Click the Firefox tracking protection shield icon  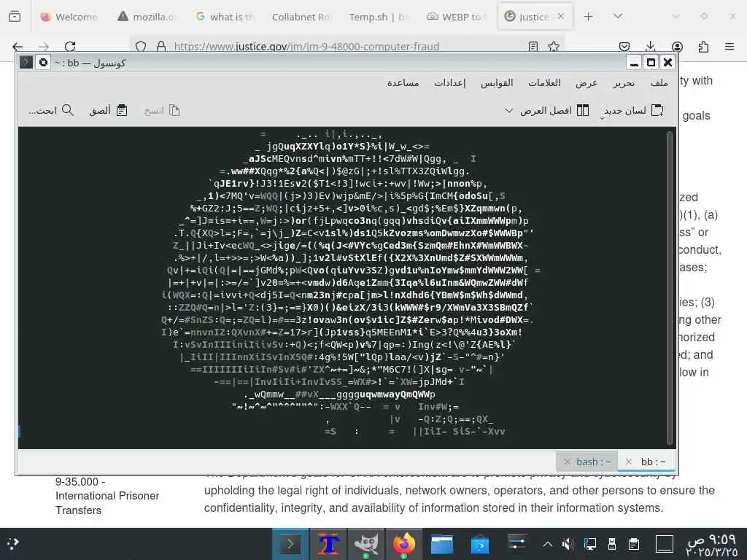tap(141, 47)
